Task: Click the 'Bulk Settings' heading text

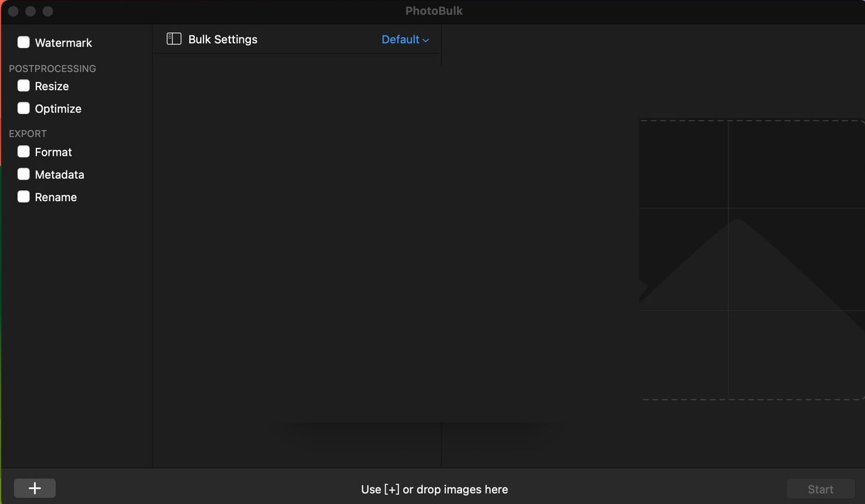Action: tap(223, 39)
